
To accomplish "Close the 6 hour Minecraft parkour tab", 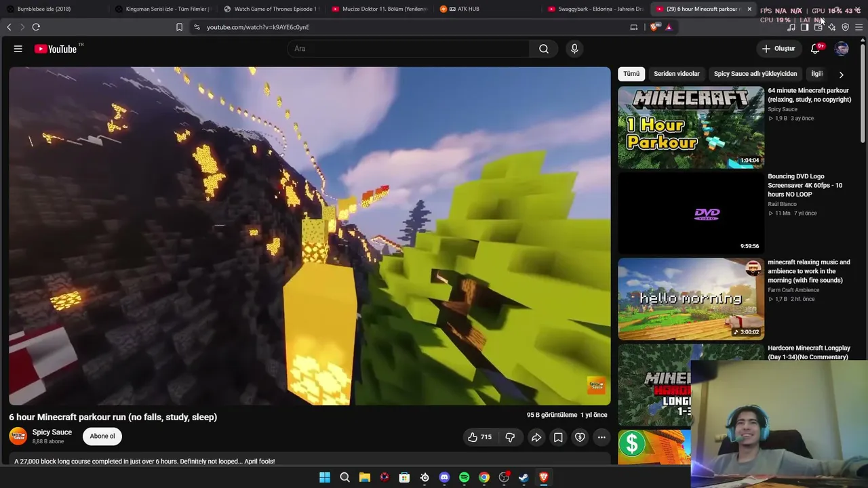I will coord(749,9).
